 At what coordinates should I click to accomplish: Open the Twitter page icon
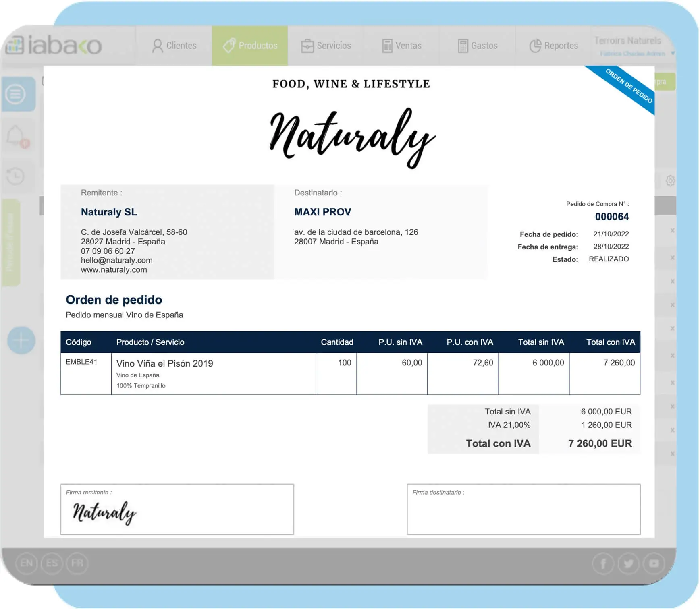(x=629, y=563)
